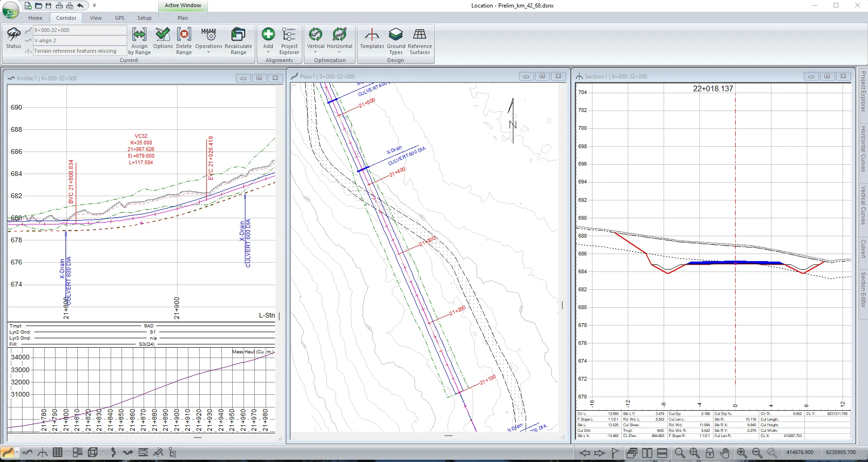Open Culvert side panel tab
Viewport: 868px width, 462px height.
[863, 248]
